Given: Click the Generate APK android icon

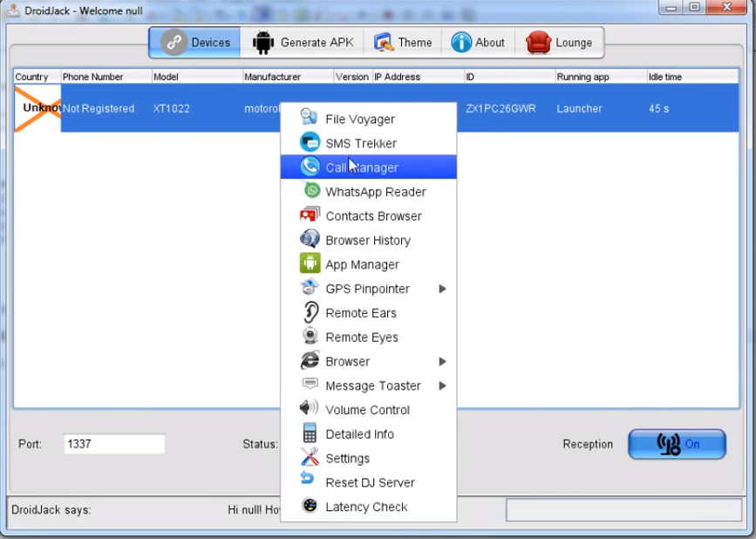Looking at the screenshot, I should point(263,43).
